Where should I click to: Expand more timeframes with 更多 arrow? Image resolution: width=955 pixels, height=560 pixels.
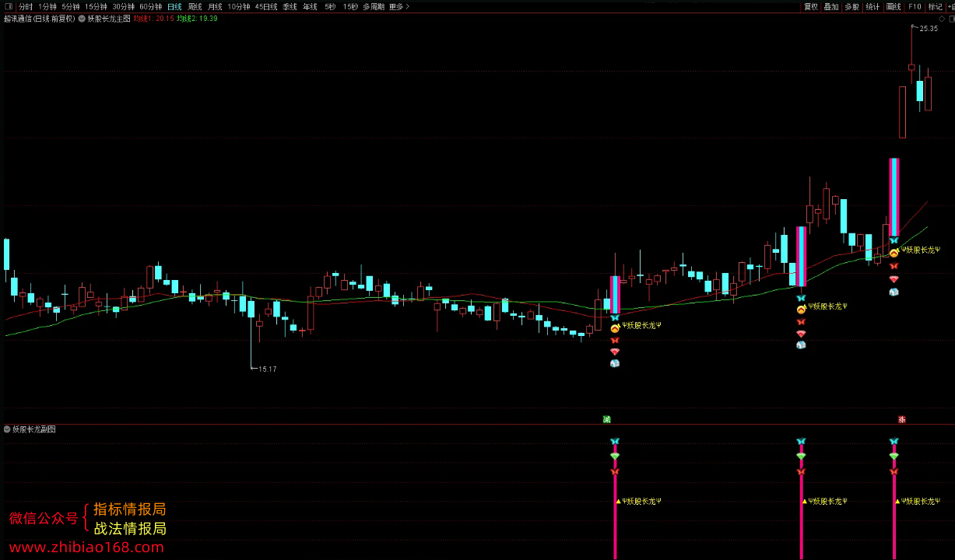coord(399,6)
